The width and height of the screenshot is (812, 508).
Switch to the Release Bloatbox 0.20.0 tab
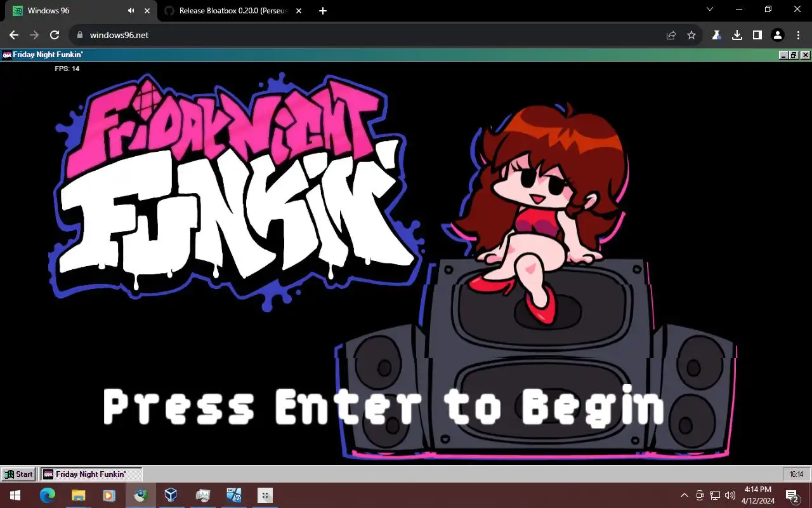tap(233, 11)
